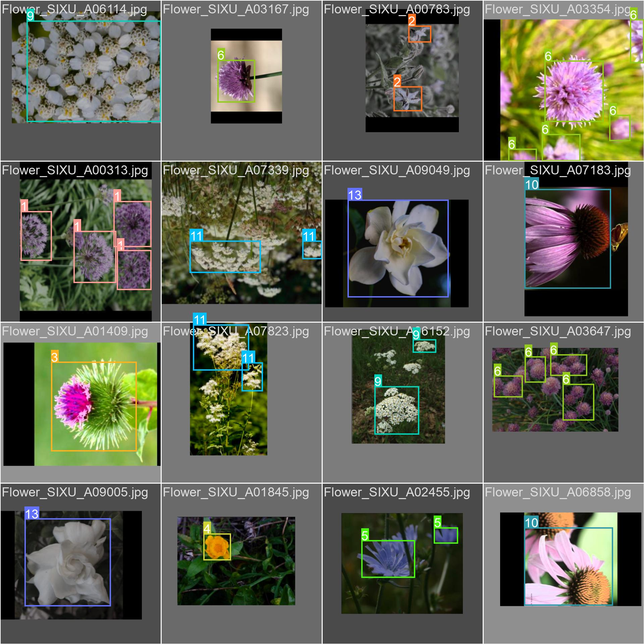Click the small class 5 box top-right
The image size is (644, 644).
point(446,535)
